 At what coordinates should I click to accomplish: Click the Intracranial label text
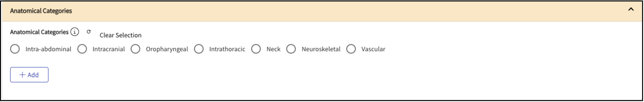(109, 49)
